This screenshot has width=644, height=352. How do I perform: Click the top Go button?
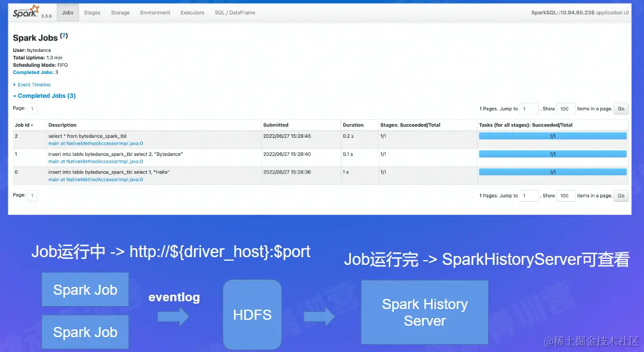tap(621, 109)
